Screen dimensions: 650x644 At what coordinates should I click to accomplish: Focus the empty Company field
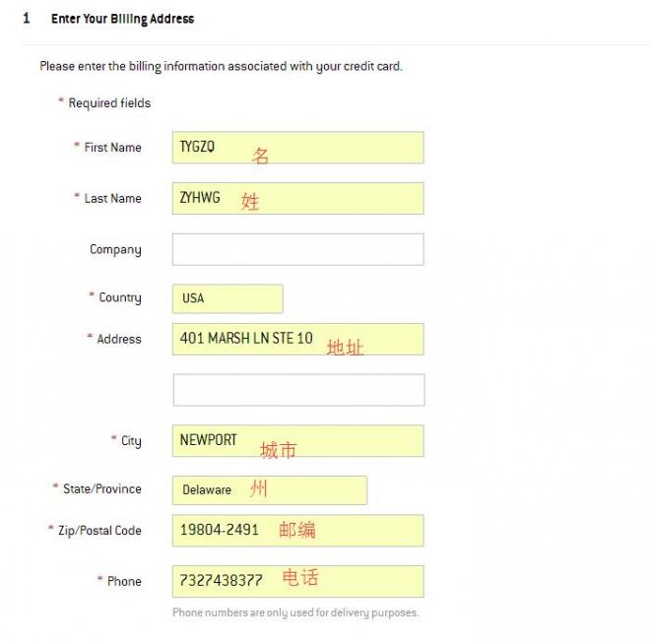pos(298,249)
